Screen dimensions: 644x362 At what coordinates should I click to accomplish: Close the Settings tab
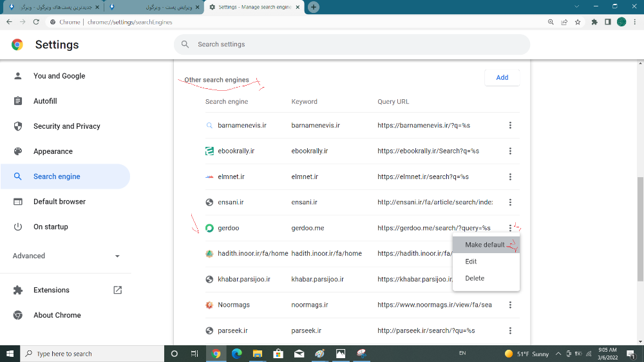(x=298, y=7)
